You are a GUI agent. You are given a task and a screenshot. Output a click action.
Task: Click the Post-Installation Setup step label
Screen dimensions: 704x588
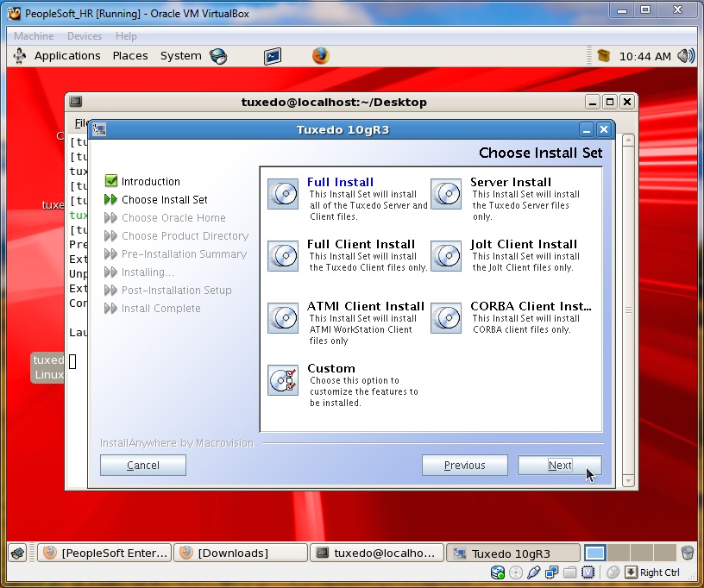click(x=177, y=291)
